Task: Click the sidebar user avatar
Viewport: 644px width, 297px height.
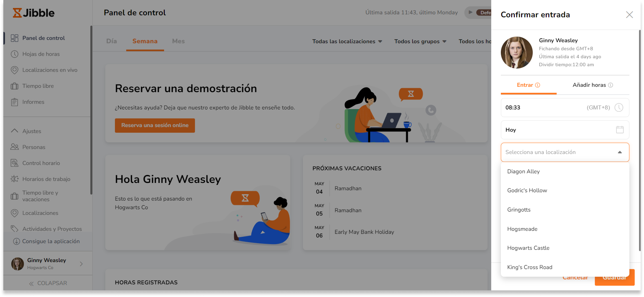Action: click(17, 264)
